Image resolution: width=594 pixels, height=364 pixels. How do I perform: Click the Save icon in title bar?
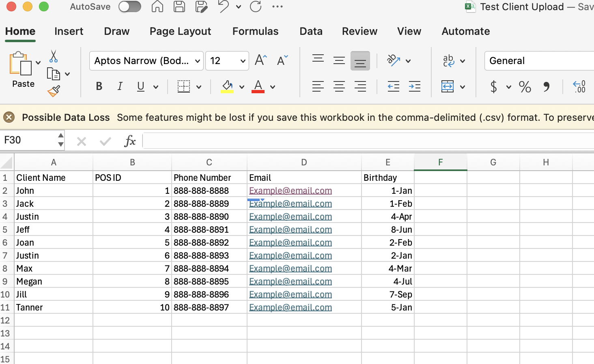[179, 7]
